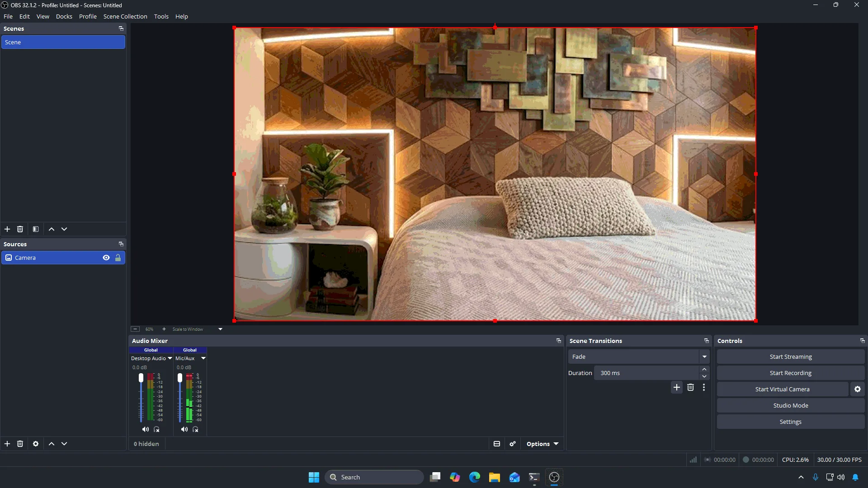Open scene filters icon in Scenes panel

point(36,229)
